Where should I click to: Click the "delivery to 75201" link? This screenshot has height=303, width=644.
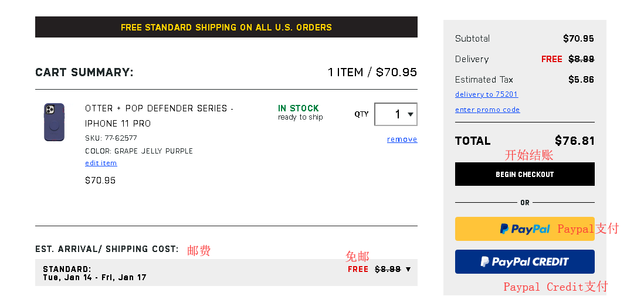point(486,94)
